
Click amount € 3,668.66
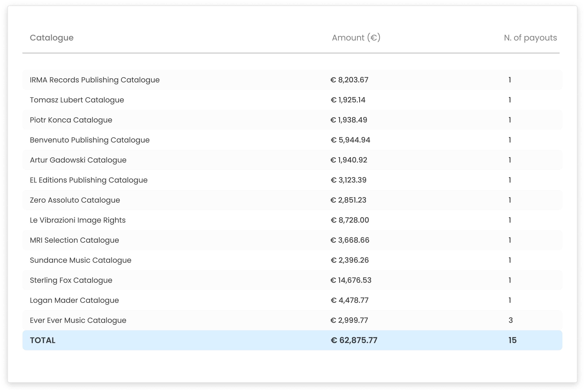pos(350,240)
